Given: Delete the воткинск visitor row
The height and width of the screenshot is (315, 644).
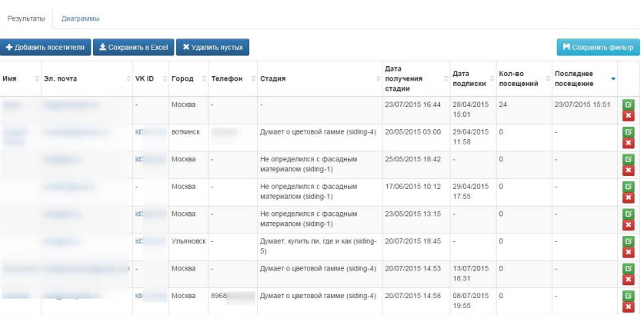Looking at the screenshot, I should tap(629, 144).
